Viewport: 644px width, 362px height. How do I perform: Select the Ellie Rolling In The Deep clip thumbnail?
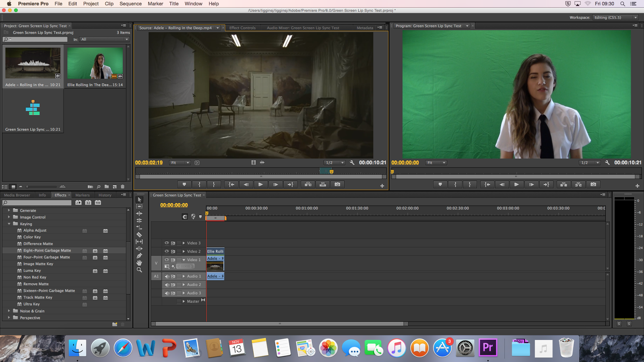coord(95,62)
